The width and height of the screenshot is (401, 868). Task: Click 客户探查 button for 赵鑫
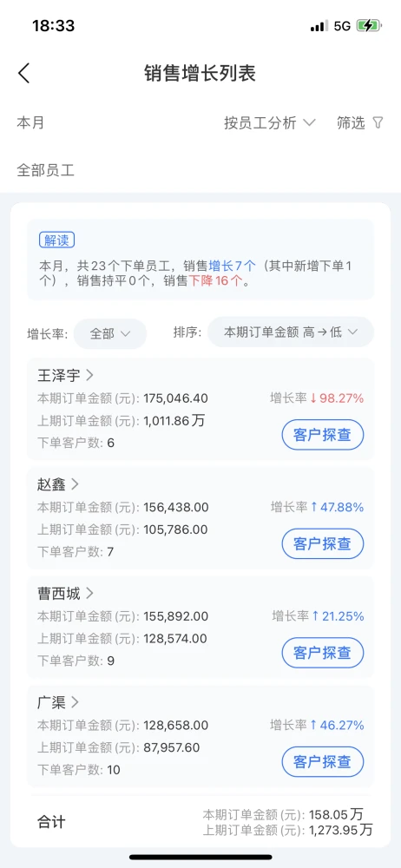tap(323, 543)
